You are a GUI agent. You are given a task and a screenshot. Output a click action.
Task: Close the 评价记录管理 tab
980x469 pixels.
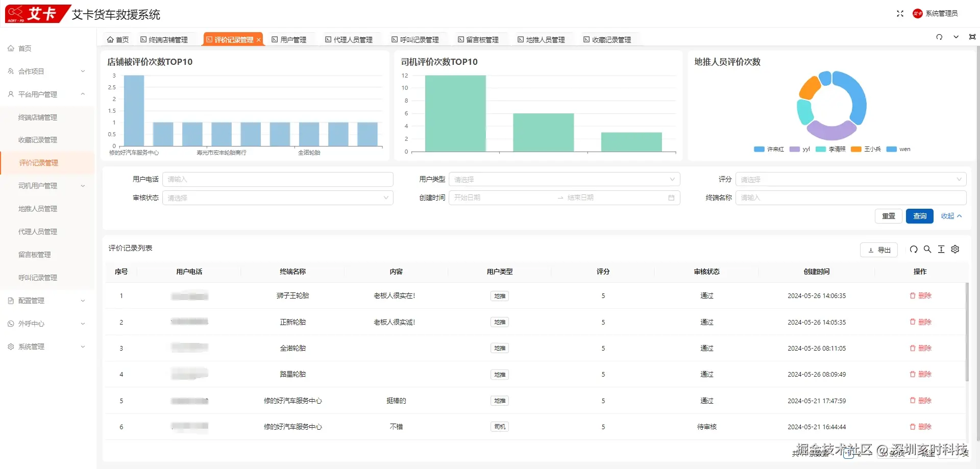[x=259, y=40]
